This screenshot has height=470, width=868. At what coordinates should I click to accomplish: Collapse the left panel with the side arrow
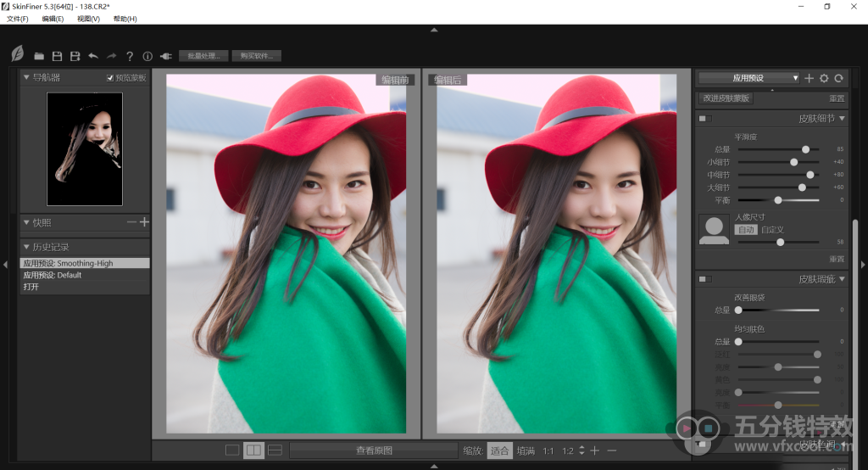point(5,265)
